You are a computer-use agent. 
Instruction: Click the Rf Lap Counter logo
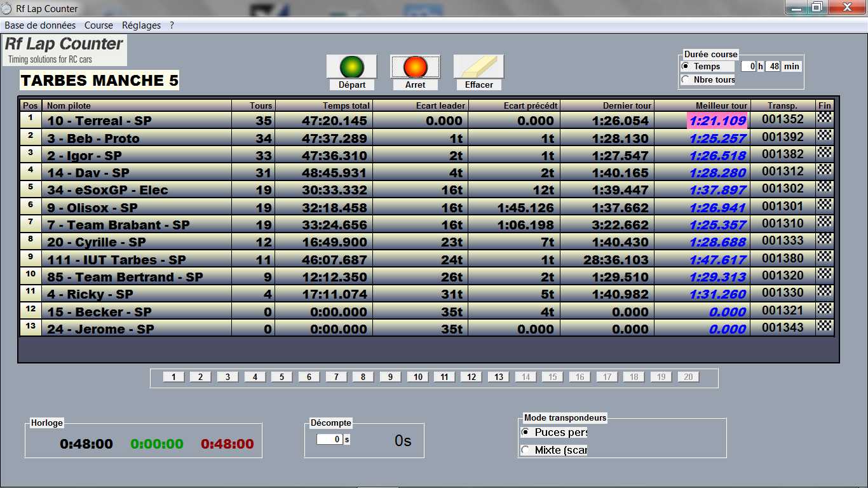(64, 50)
